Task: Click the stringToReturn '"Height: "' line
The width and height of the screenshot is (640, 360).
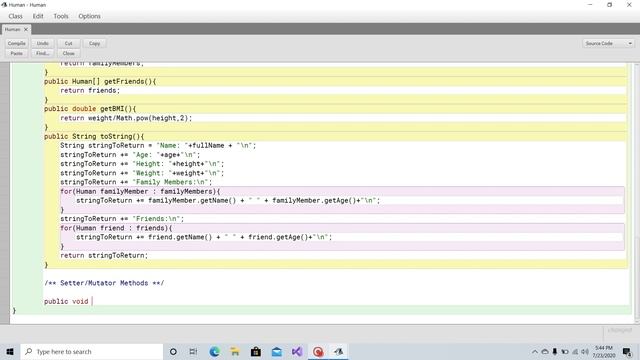Action: 142,164
